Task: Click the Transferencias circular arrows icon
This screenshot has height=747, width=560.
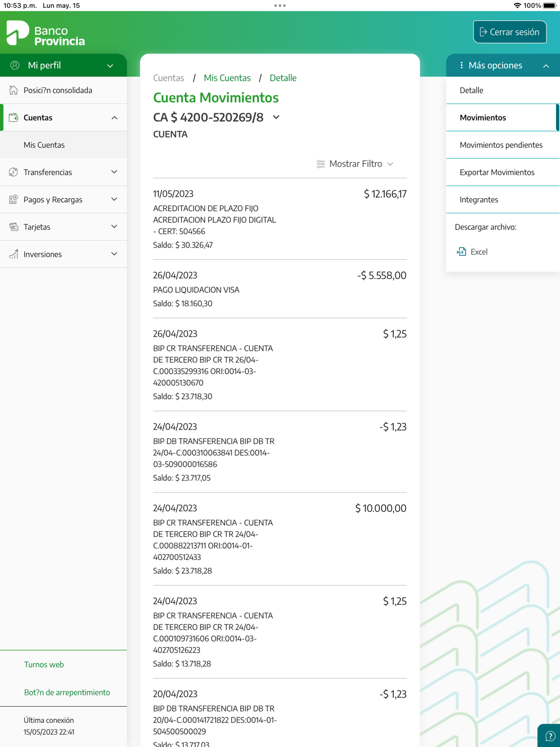Action: click(x=13, y=172)
